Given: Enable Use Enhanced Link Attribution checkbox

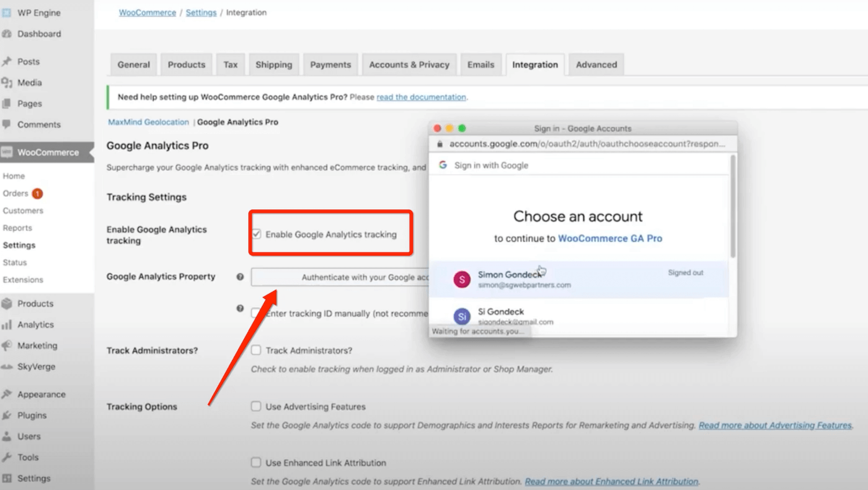Looking at the screenshot, I should pyautogui.click(x=256, y=463).
